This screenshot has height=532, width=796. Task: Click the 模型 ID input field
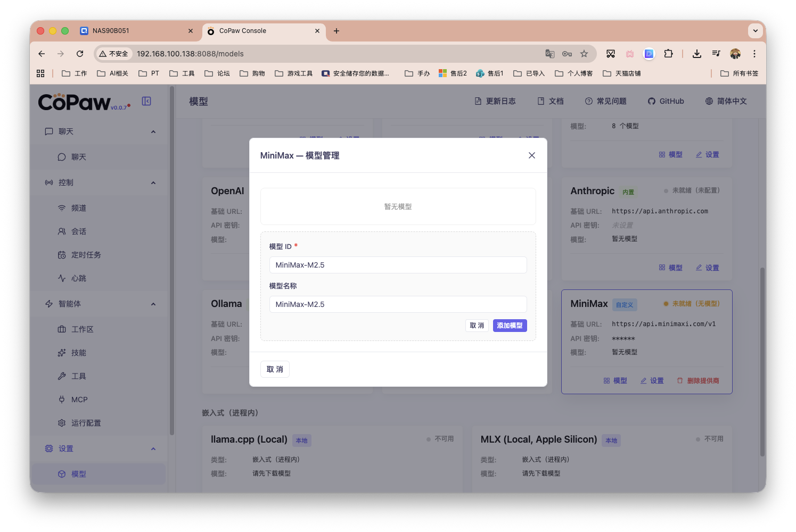coord(398,264)
